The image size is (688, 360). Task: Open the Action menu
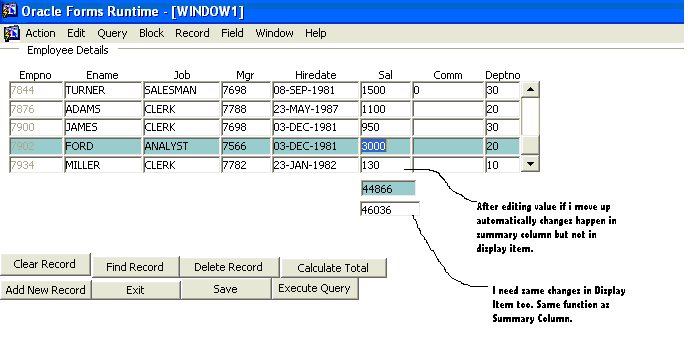40,33
